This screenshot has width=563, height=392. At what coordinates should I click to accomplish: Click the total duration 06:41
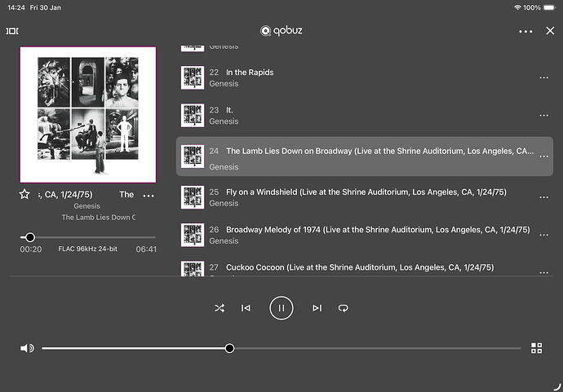(x=146, y=249)
